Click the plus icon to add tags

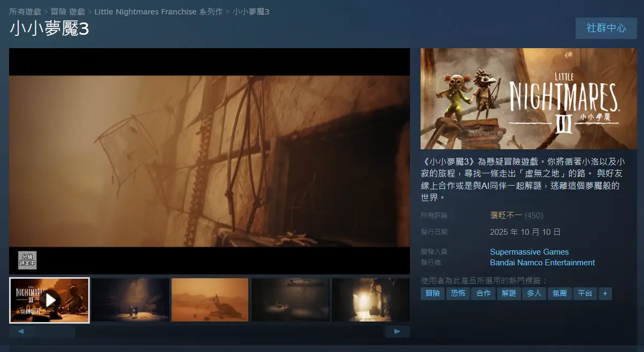tap(605, 294)
